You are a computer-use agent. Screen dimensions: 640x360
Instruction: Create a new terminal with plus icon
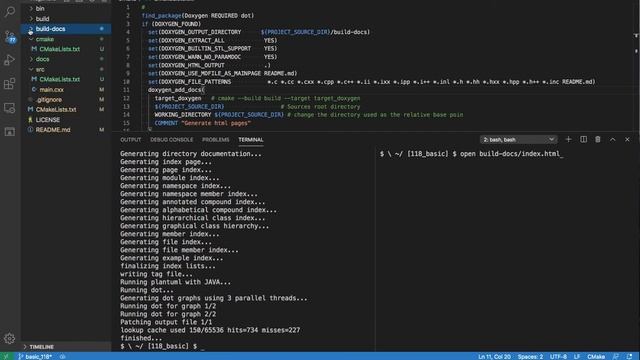[568, 140]
